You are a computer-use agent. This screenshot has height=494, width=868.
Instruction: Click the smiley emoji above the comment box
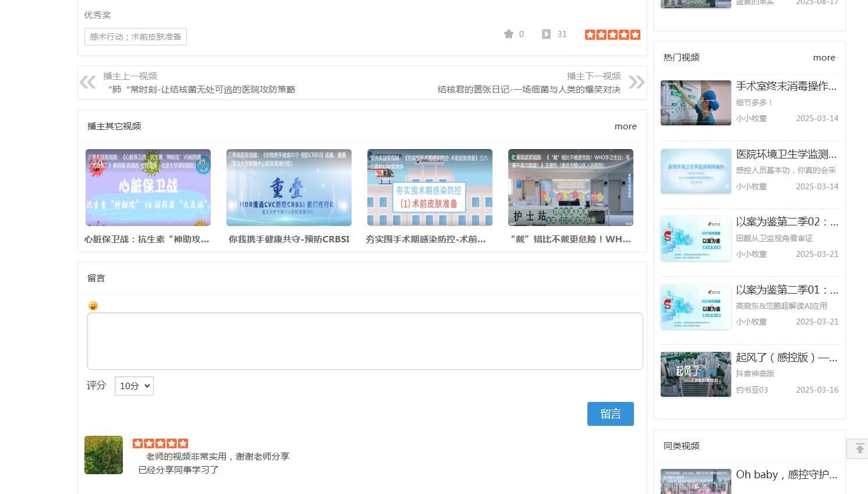(93, 305)
